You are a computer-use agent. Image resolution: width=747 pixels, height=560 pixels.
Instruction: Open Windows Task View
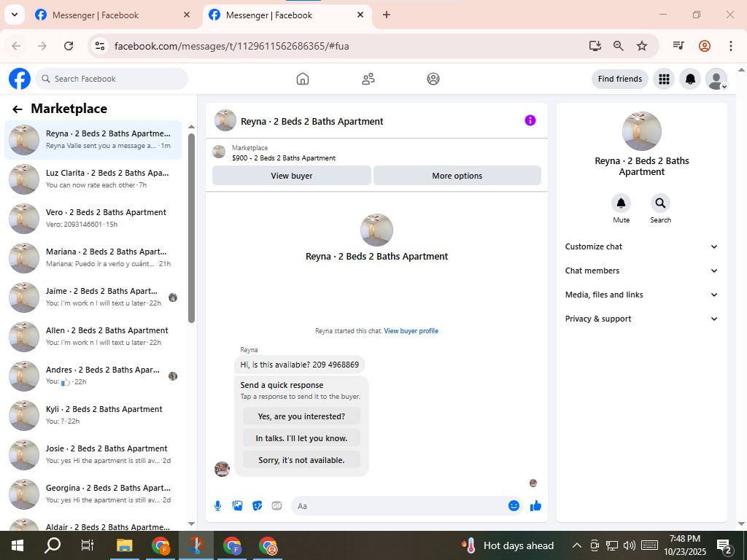click(x=88, y=545)
